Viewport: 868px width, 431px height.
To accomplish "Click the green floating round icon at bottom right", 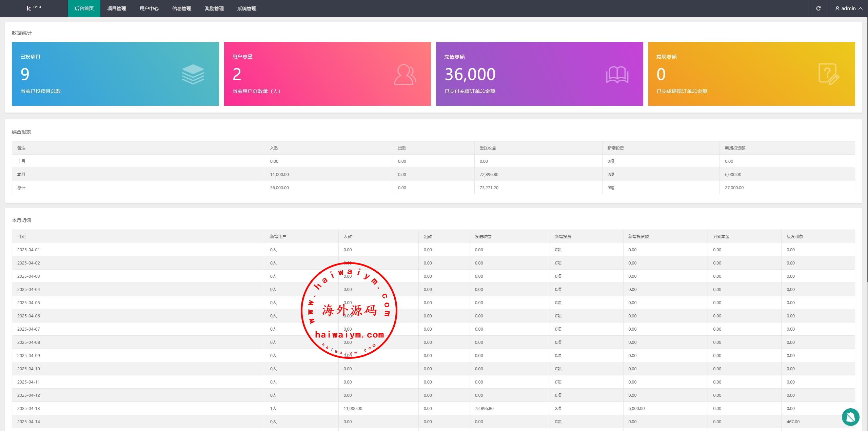I will 850,417.
